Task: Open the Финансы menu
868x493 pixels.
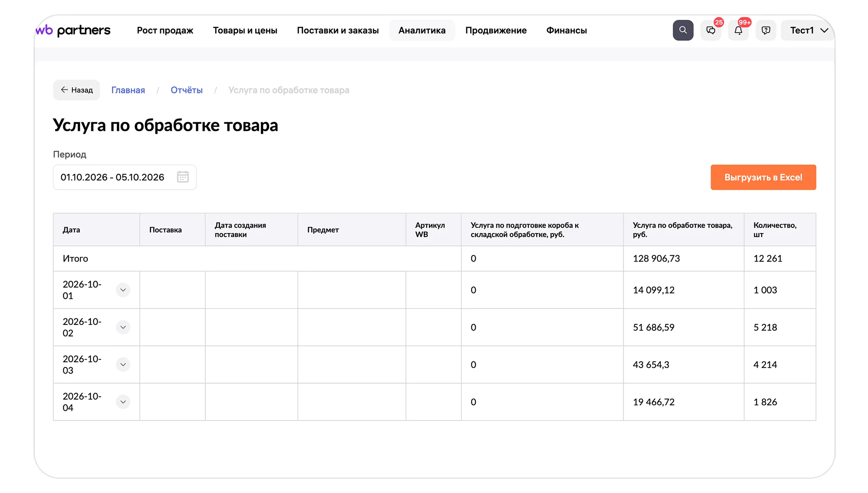Action: [567, 30]
